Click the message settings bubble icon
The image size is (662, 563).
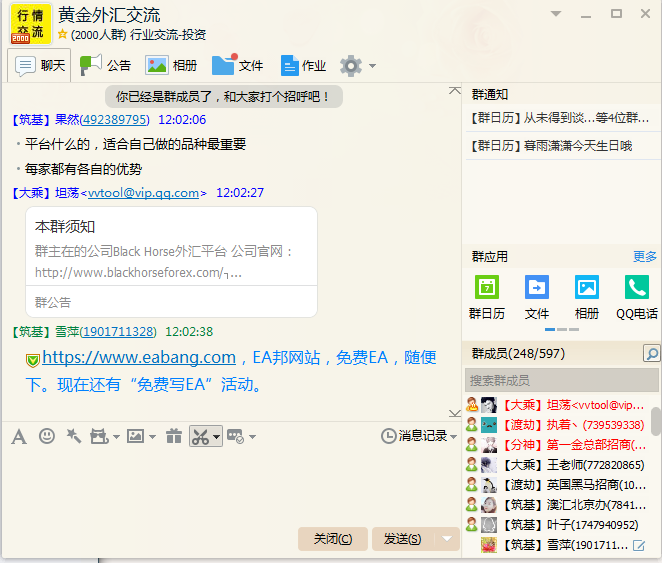(x=235, y=436)
